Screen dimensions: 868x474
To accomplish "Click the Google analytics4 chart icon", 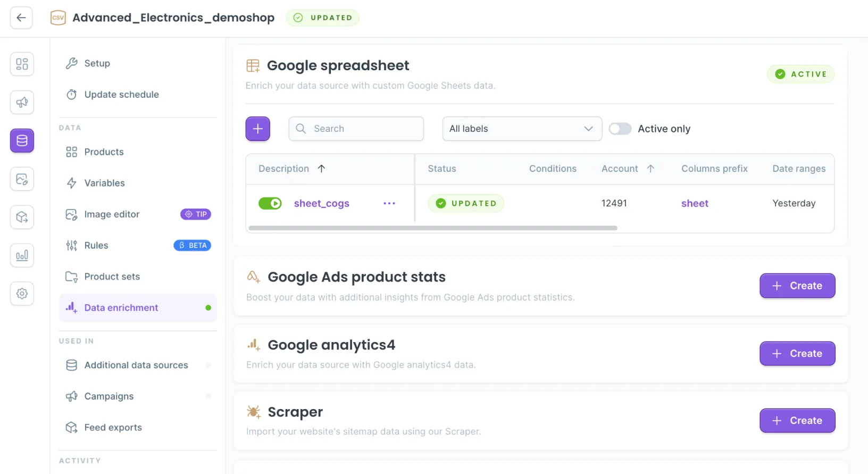I will pyautogui.click(x=253, y=345).
